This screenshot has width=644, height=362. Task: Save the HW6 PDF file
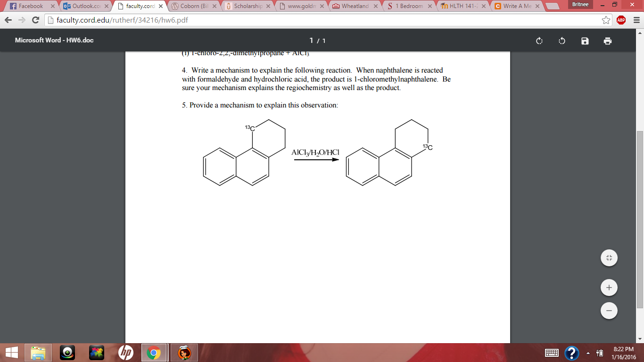(x=584, y=41)
